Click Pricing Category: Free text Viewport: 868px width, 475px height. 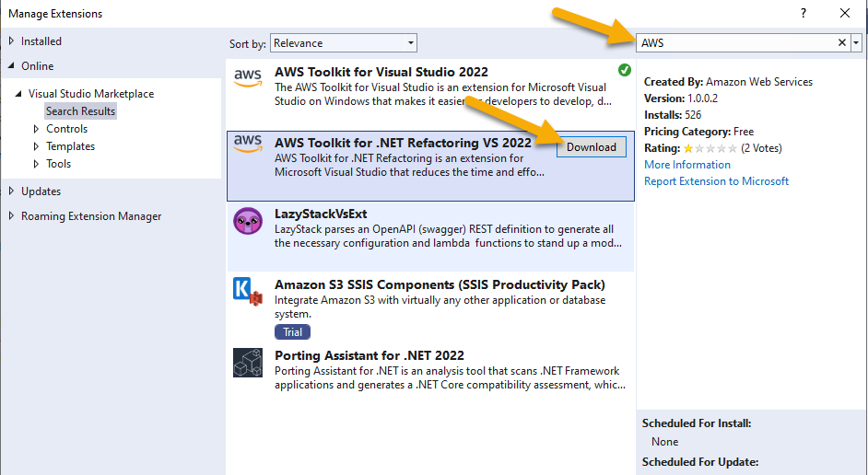tap(699, 132)
